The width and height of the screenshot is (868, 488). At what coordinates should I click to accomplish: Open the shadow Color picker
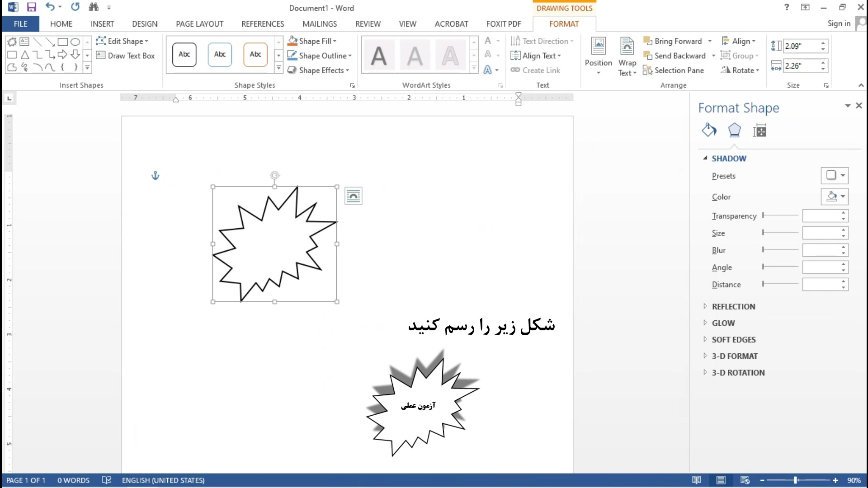click(x=835, y=197)
